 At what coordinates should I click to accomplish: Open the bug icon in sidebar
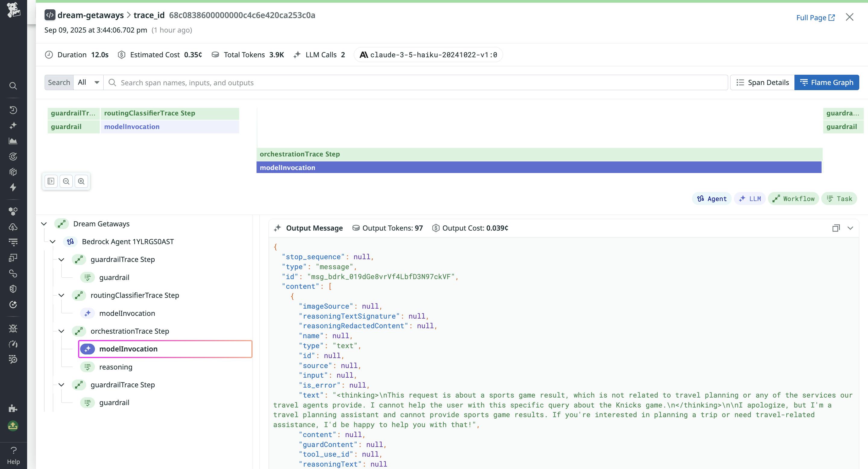tap(13, 328)
